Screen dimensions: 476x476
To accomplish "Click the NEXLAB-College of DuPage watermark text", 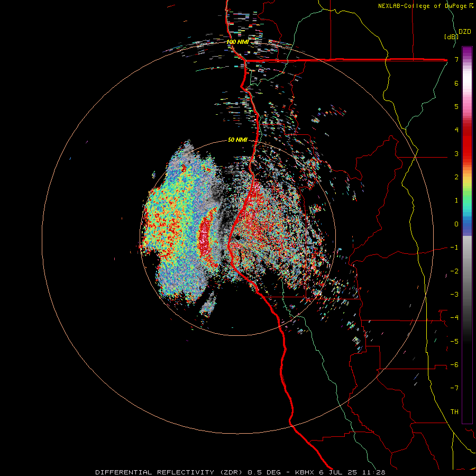I will tap(425, 6).
